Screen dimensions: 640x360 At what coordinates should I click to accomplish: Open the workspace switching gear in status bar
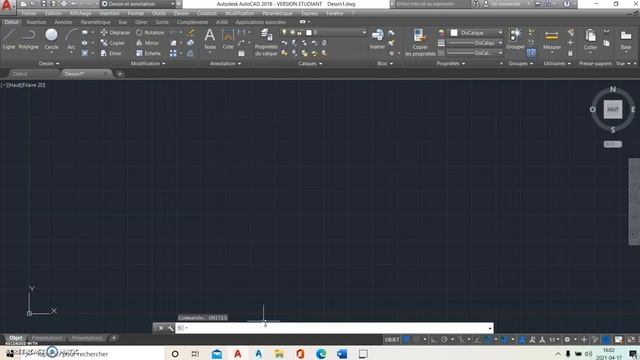567,340
